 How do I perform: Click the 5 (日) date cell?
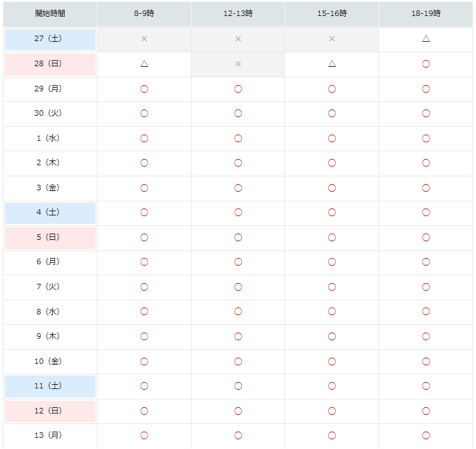(x=50, y=238)
